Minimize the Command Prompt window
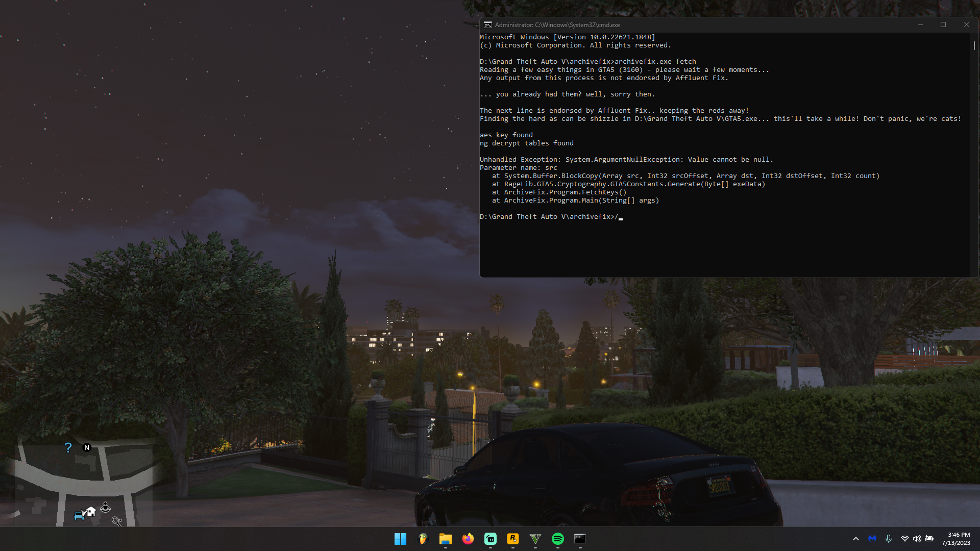980x551 pixels. (920, 24)
